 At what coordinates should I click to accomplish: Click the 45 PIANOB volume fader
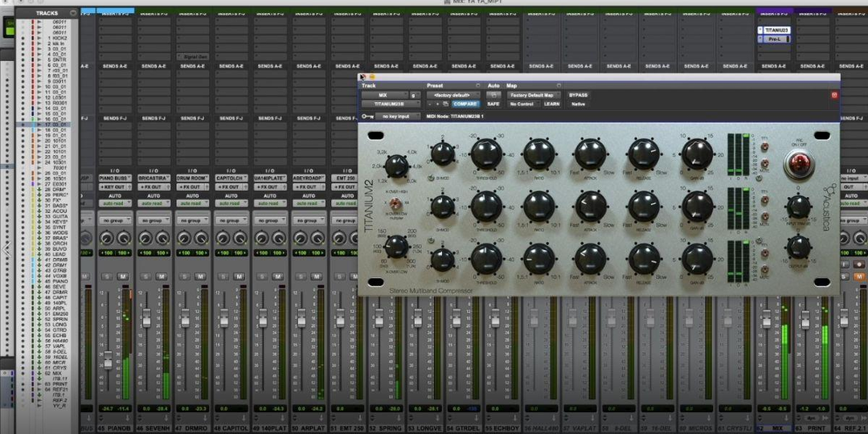[108, 360]
